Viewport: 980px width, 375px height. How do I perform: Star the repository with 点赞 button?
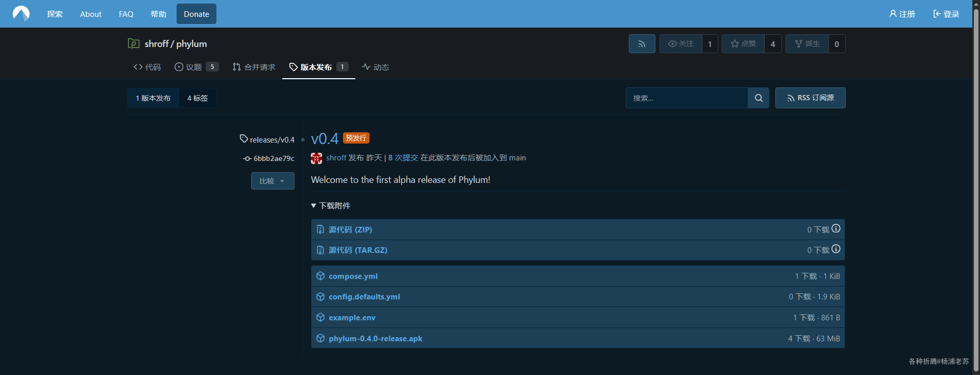coord(743,44)
